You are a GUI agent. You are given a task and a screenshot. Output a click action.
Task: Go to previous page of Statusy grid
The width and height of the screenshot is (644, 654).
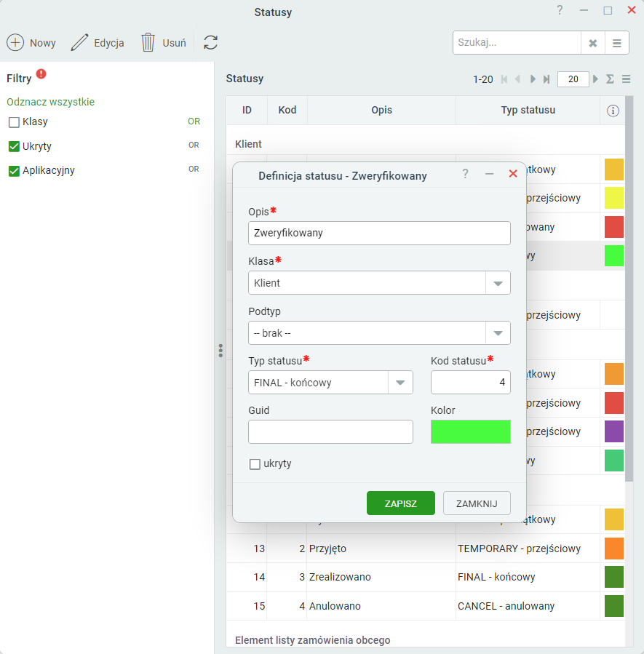[517, 79]
